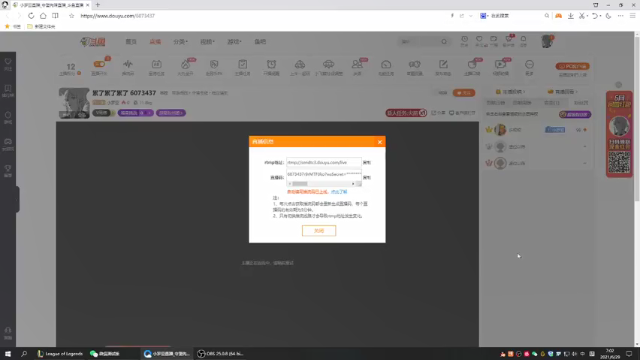The width and height of the screenshot is (640, 360).
Task: Open the blue link under stream key
Action: (339, 192)
